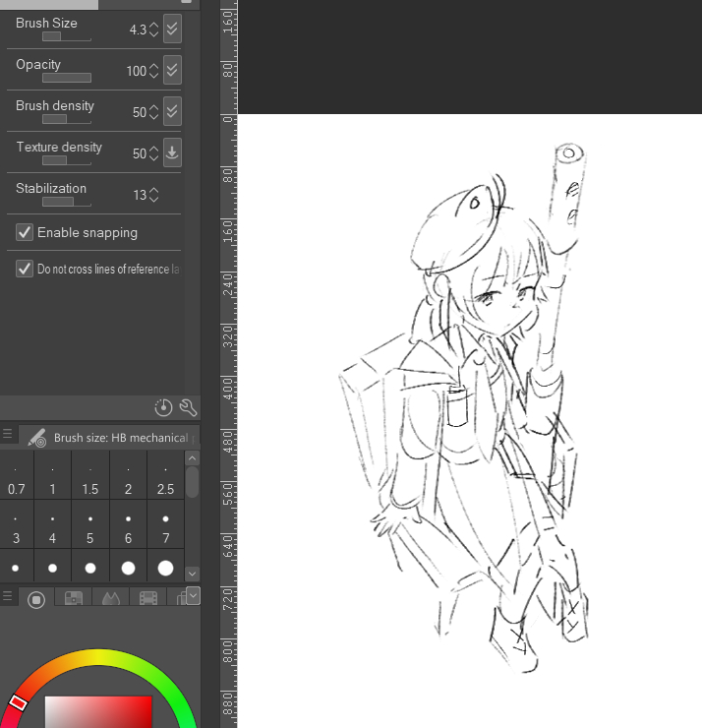Click the reset tool settings clock icon
The width and height of the screenshot is (702, 728).
click(164, 407)
